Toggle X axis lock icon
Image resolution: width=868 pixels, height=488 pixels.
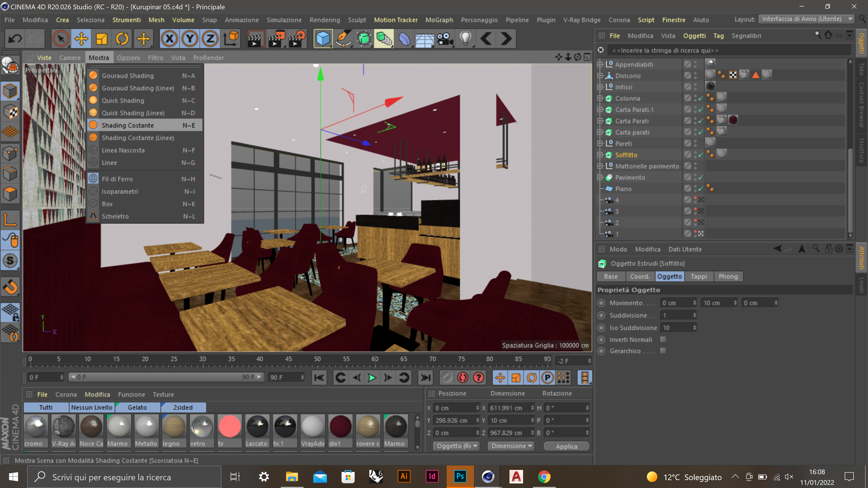coord(169,39)
